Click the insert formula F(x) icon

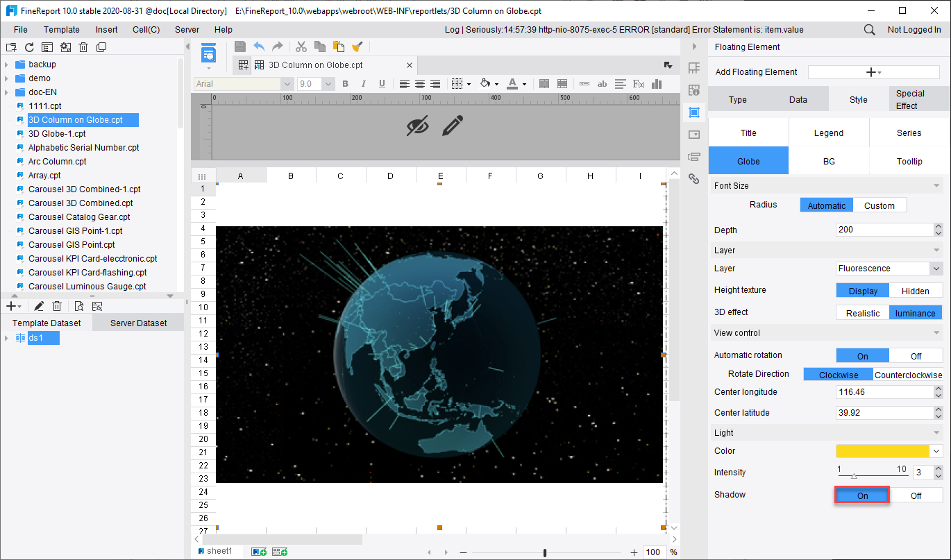pos(639,84)
